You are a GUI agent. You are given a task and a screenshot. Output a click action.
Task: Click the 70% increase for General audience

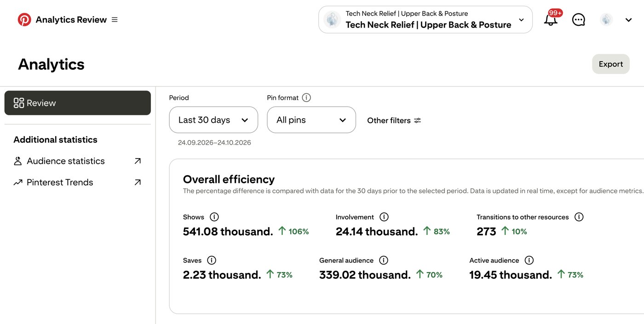(429, 274)
